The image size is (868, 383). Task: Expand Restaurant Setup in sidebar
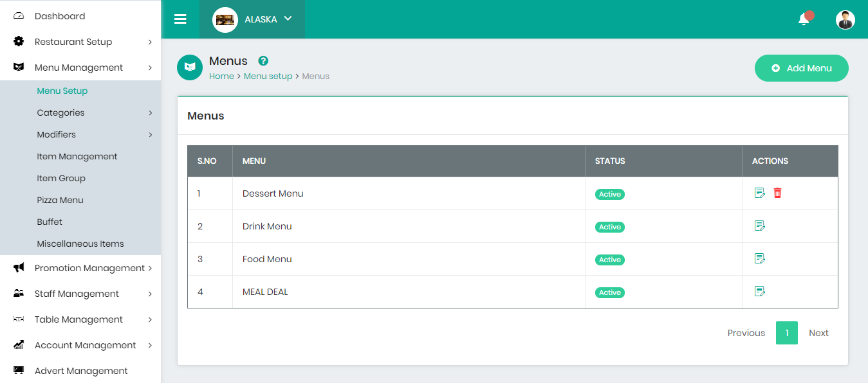pos(73,42)
